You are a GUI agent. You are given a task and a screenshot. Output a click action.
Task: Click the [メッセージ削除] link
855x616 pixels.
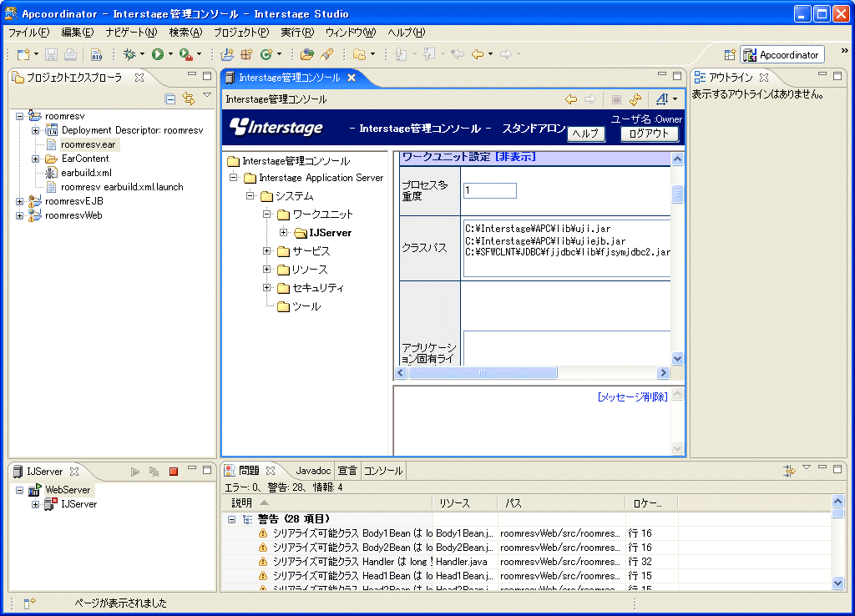point(633,396)
